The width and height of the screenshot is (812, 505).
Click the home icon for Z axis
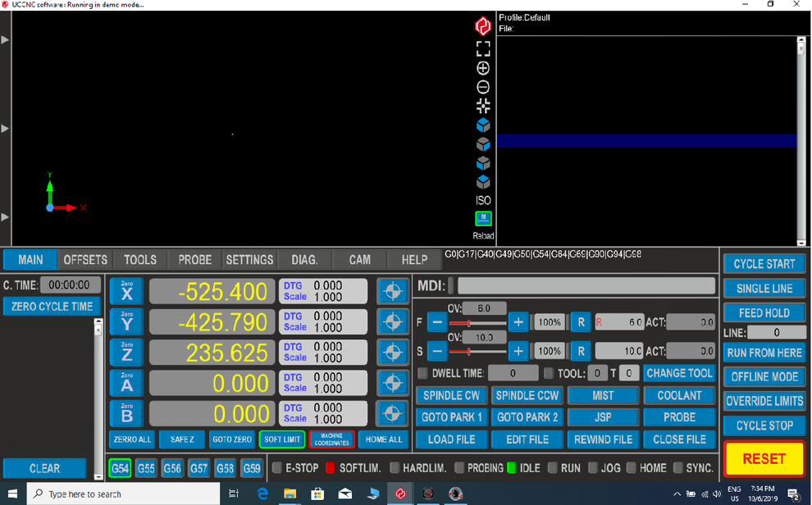(x=392, y=352)
